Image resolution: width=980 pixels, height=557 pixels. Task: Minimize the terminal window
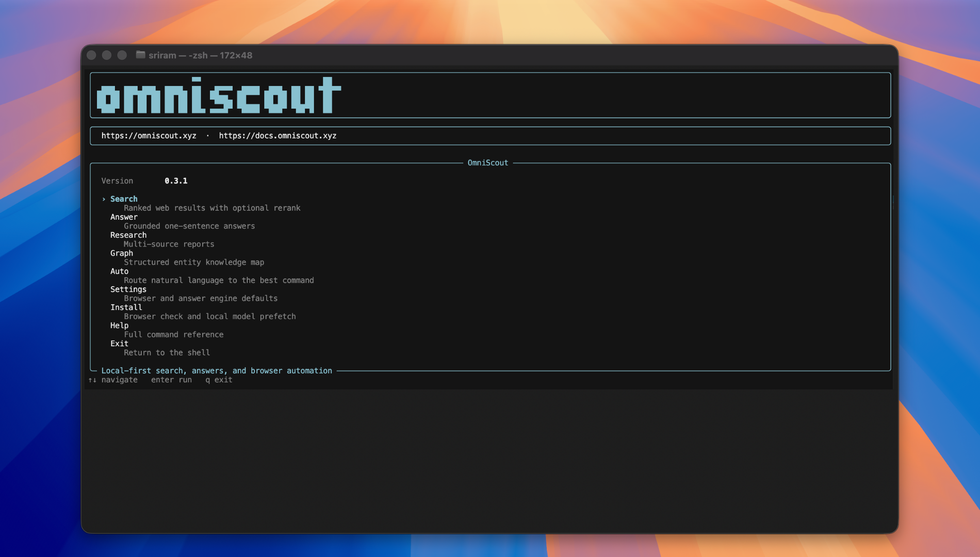tap(107, 55)
